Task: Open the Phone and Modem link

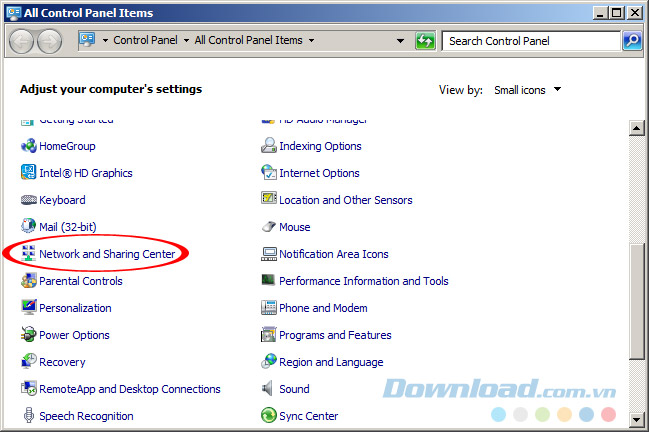Action: coord(323,308)
